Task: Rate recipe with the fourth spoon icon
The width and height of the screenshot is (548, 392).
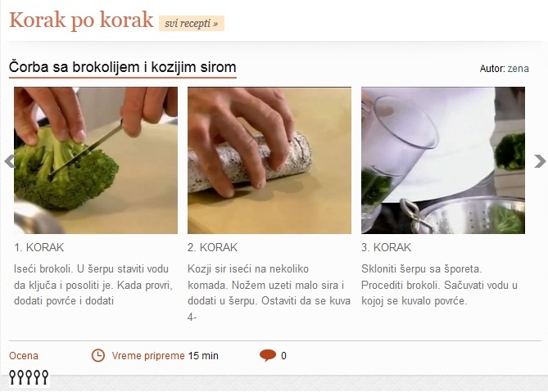Action: coord(37,377)
